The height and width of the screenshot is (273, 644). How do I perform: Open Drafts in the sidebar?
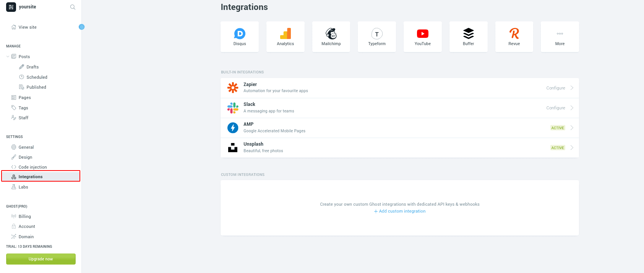click(x=32, y=67)
